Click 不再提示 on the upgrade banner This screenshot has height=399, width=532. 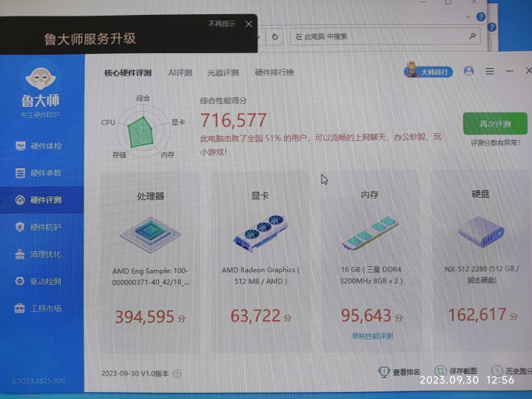(222, 23)
